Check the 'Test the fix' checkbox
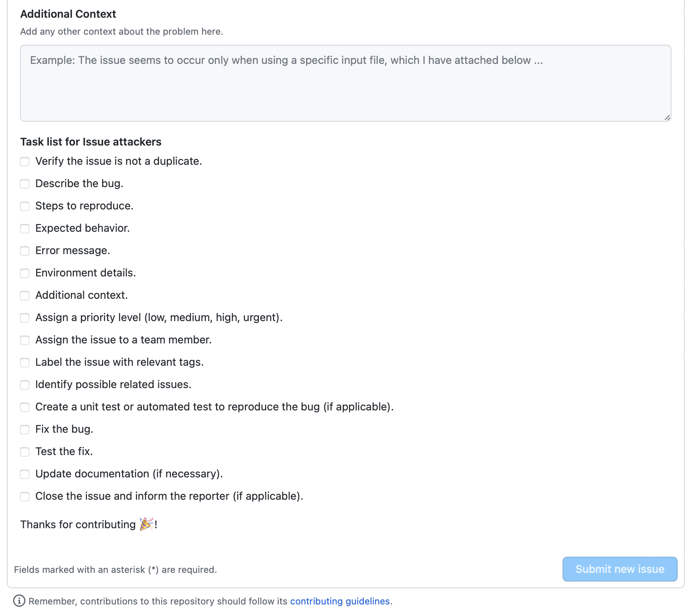This screenshot has height=616, width=700. (25, 452)
